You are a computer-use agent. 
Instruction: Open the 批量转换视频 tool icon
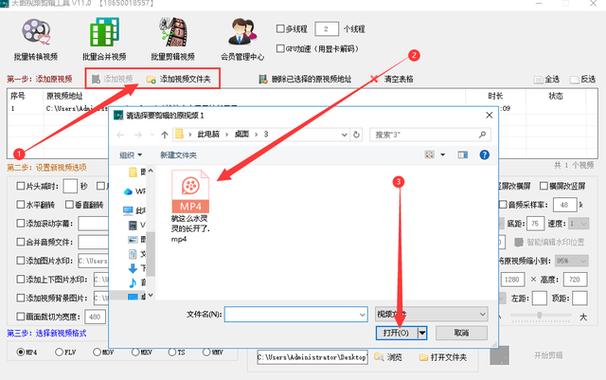(36, 32)
